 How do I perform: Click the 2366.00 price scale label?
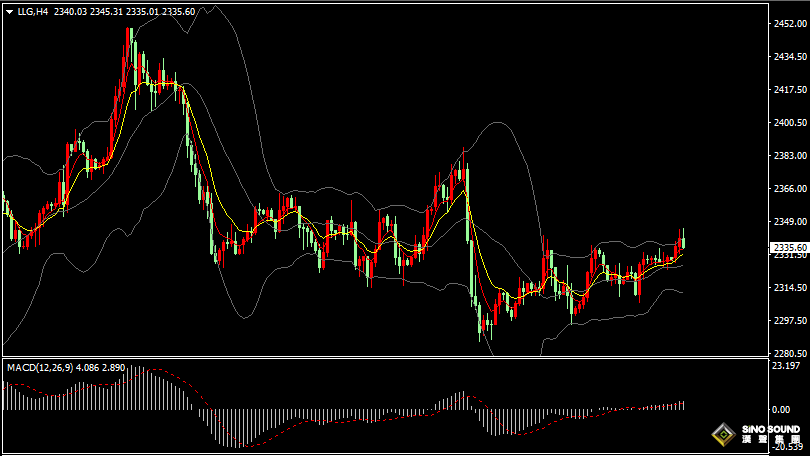pyautogui.click(x=789, y=189)
